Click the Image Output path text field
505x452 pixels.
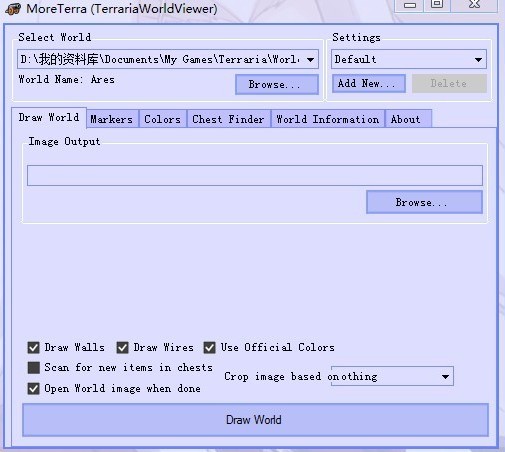point(255,175)
